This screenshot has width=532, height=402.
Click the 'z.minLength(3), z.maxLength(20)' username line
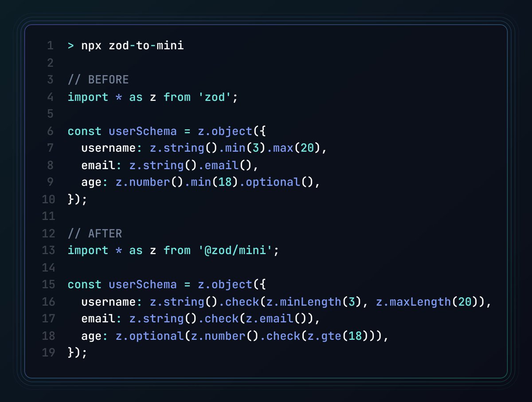tap(287, 302)
